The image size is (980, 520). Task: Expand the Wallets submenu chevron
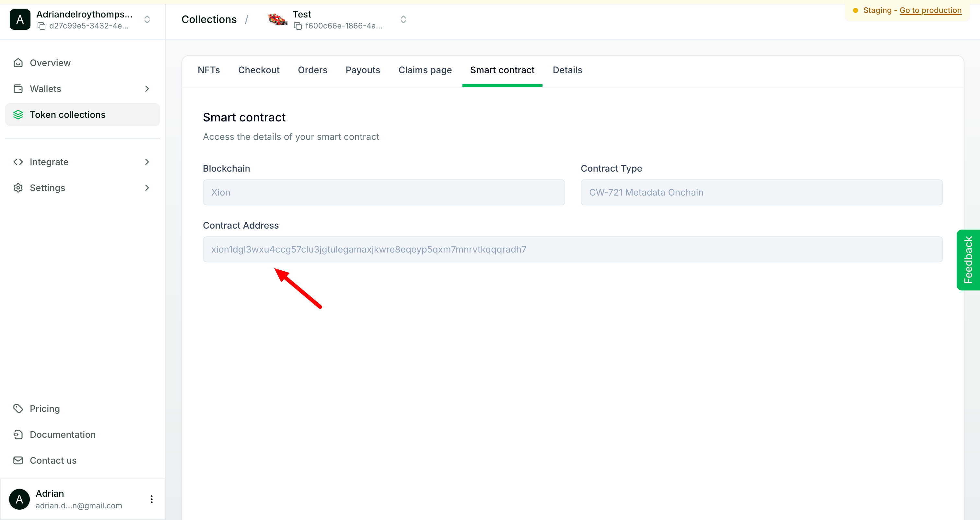click(x=147, y=89)
